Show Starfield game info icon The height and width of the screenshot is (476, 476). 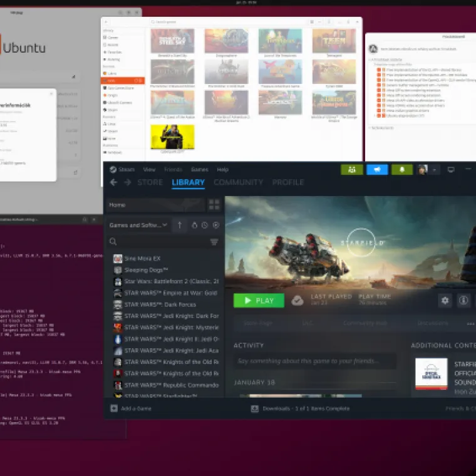(x=463, y=301)
